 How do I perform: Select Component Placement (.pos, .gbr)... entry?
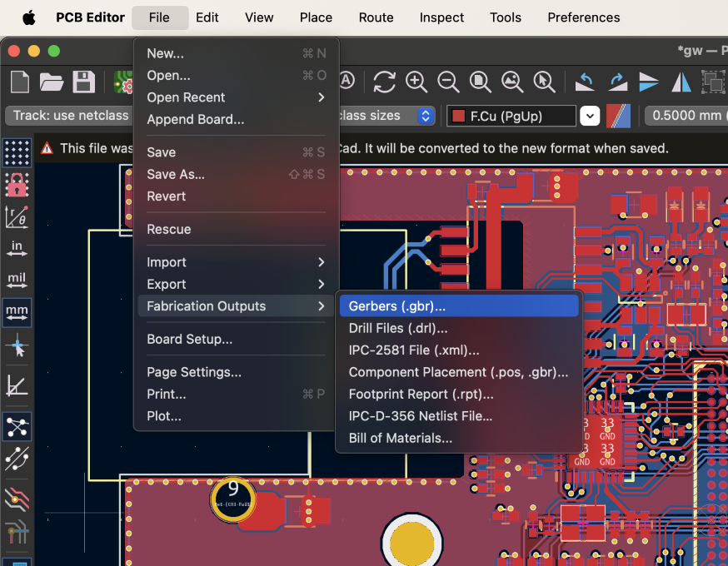coord(459,372)
